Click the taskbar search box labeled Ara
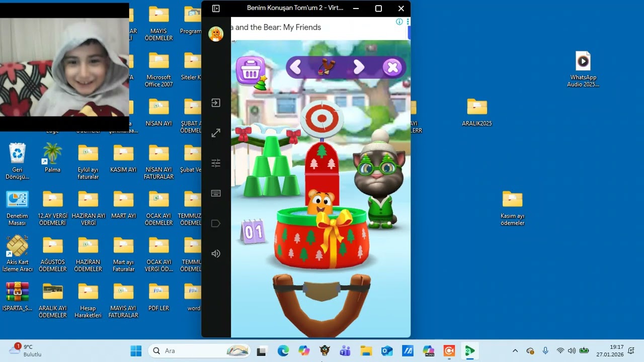This screenshot has height=362, width=644. point(200,351)
